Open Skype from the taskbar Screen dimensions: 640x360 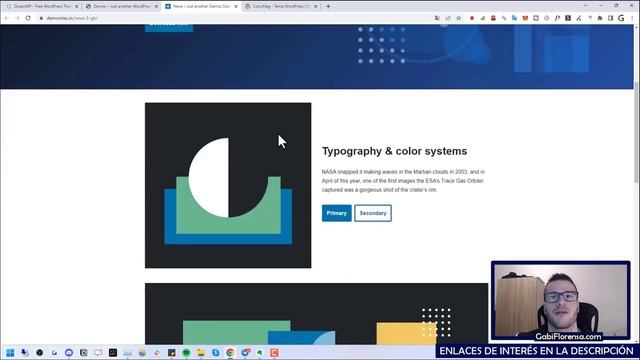216,353
